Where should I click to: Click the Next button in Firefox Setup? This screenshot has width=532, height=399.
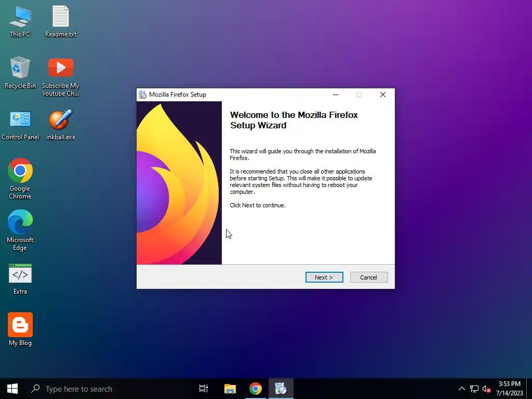(x=324, y=277)
